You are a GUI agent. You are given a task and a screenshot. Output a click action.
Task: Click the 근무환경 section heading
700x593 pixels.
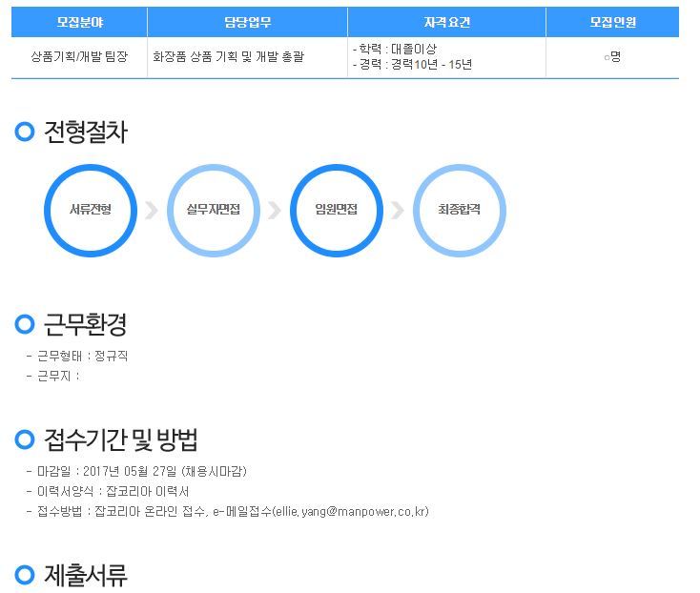(x=86, y=324)
